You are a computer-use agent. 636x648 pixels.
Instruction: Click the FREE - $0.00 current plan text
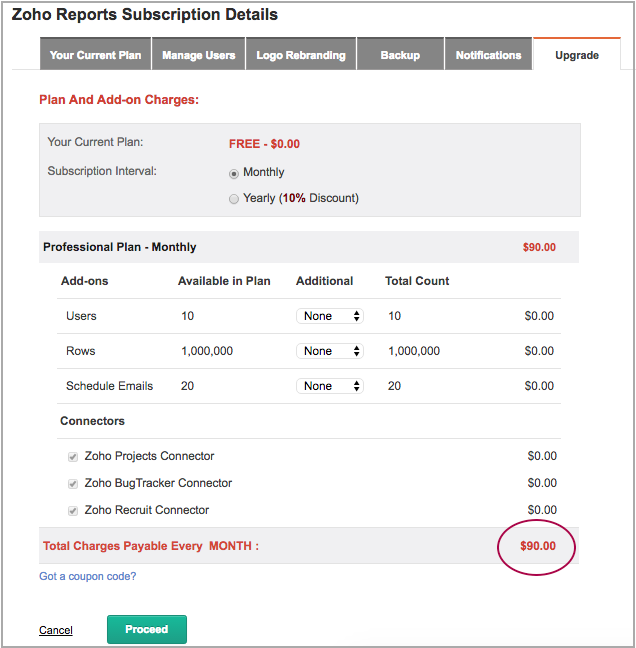pos(264,144)
